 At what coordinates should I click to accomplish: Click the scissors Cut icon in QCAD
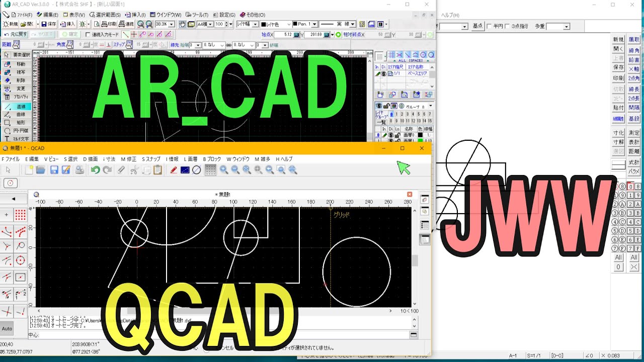(x=134, y=169)
